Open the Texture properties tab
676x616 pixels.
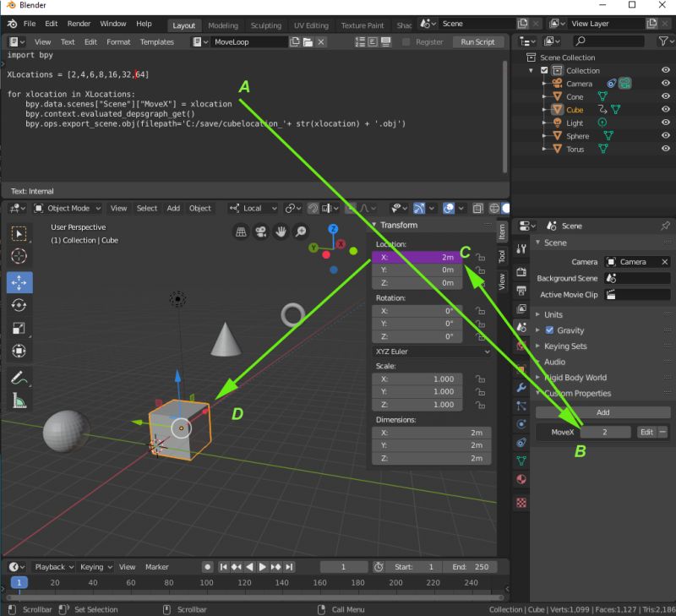(x=521, y=503)
